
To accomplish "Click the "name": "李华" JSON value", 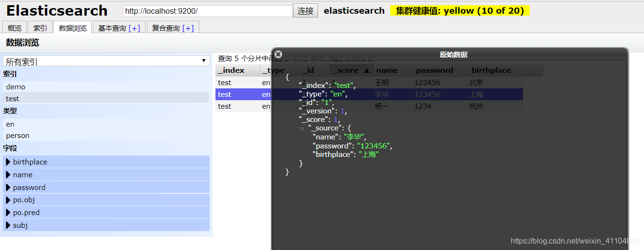I will coord(355,137).
